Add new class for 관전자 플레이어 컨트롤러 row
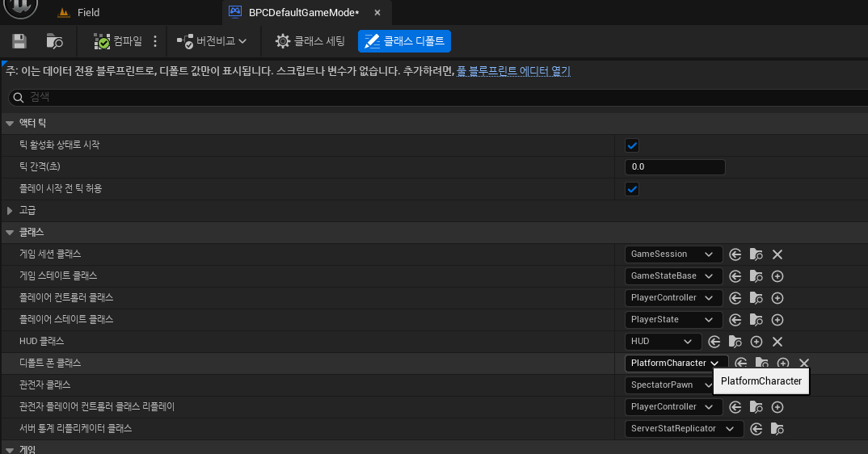Viewport: 868px width, 454px height. click(777, 407)
